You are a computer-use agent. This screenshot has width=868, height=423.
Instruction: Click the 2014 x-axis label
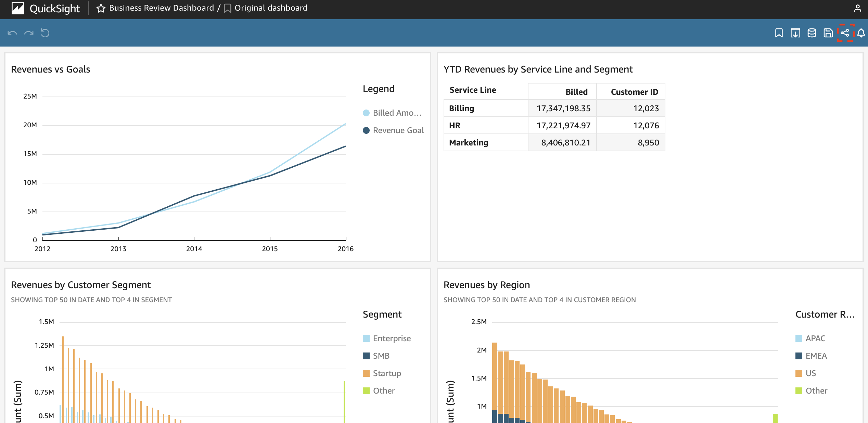click(194, 249)
